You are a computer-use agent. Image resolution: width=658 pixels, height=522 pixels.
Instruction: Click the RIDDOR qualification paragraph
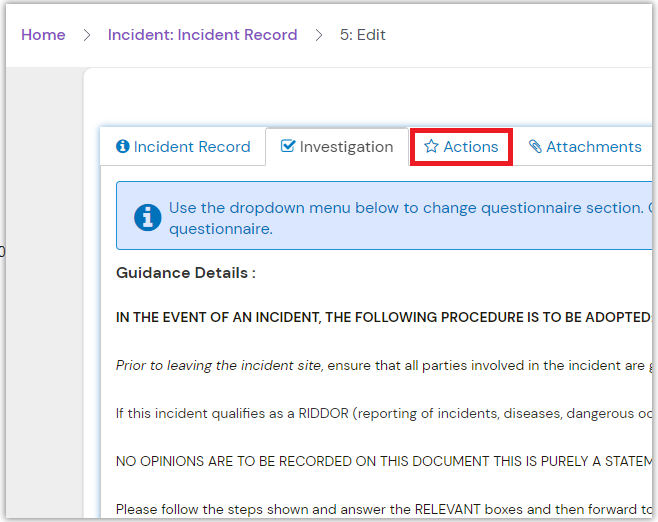click(380, 413)
